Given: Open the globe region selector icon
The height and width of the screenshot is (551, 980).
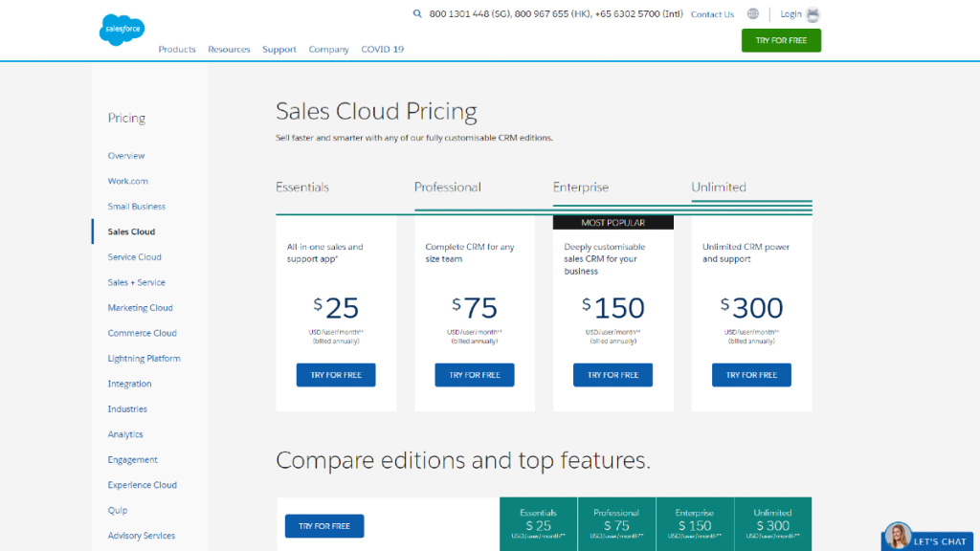Looking at the screenshot, I should pyautogui.click(x=753, y=13).
